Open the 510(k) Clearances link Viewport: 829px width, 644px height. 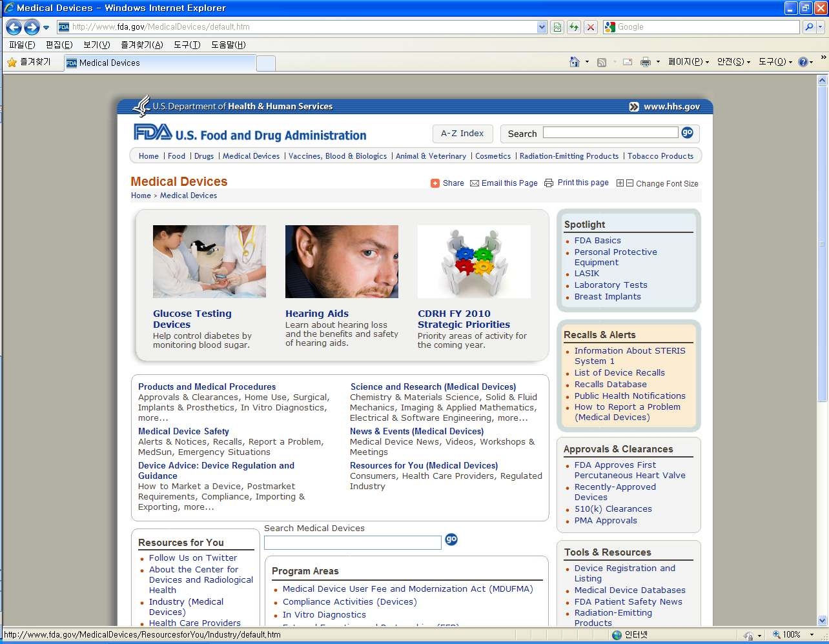click(x=613, y=509)
